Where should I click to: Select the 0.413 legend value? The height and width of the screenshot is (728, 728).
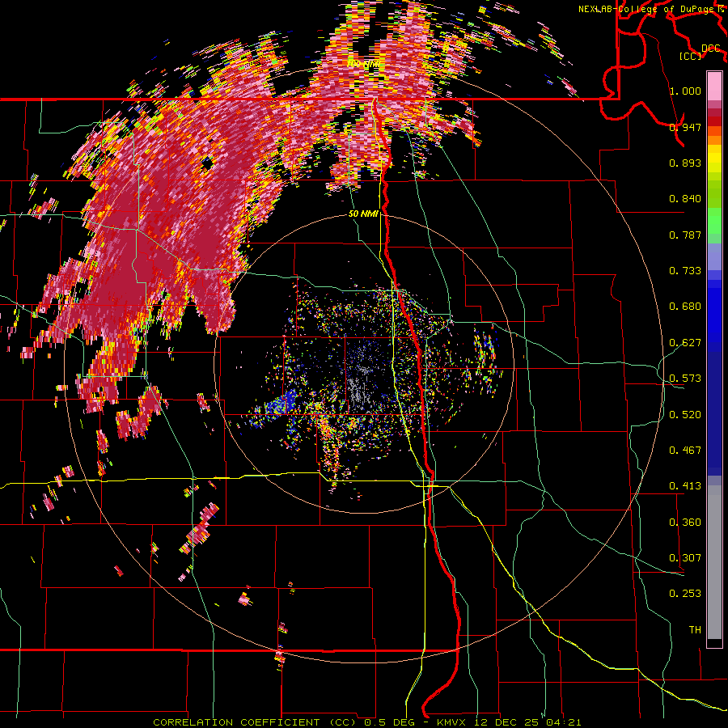[685, 486]
